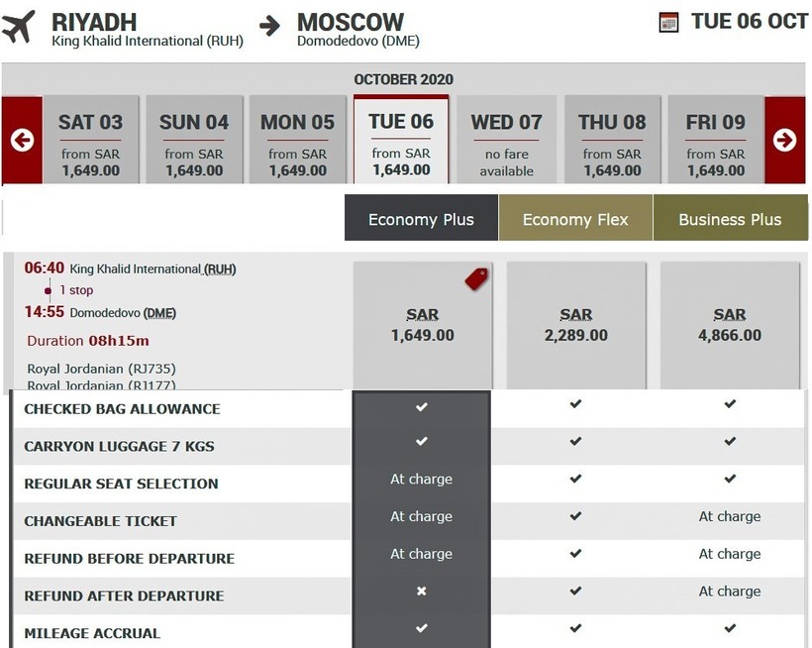Select the SAT 03 date tab
Screen dimensions: 812x648
[x=90, y=140]
